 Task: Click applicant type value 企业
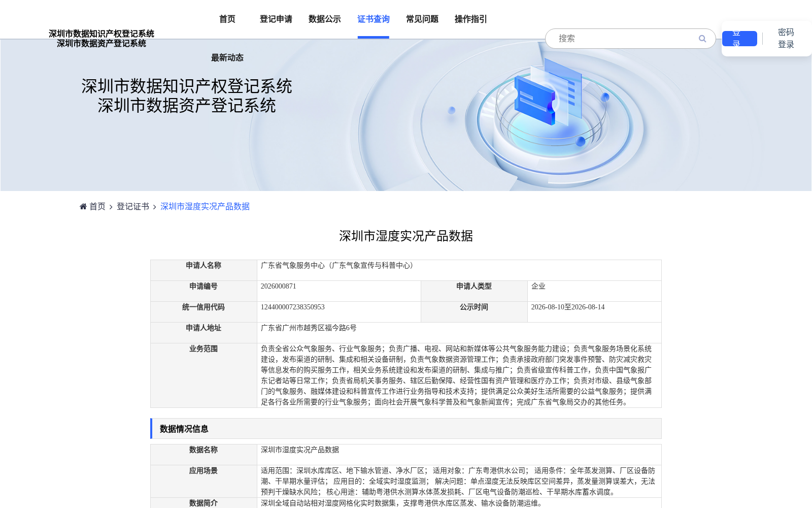(x=538, y=287)
